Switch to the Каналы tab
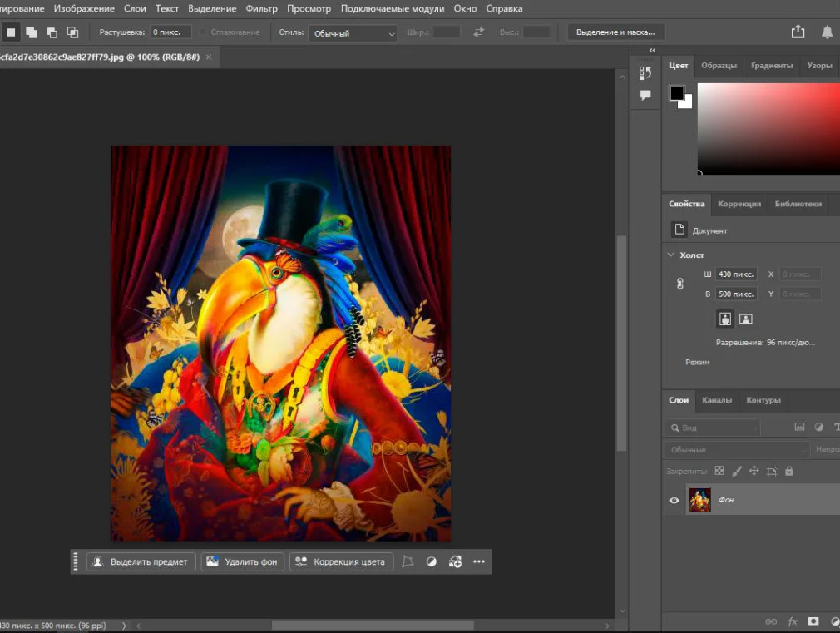 (717, 400)
